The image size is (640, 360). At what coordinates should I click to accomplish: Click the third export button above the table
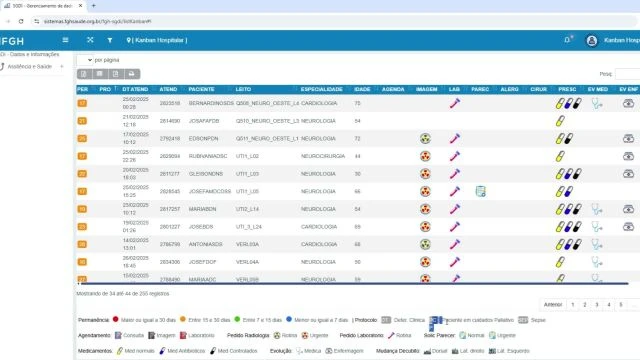116,74
